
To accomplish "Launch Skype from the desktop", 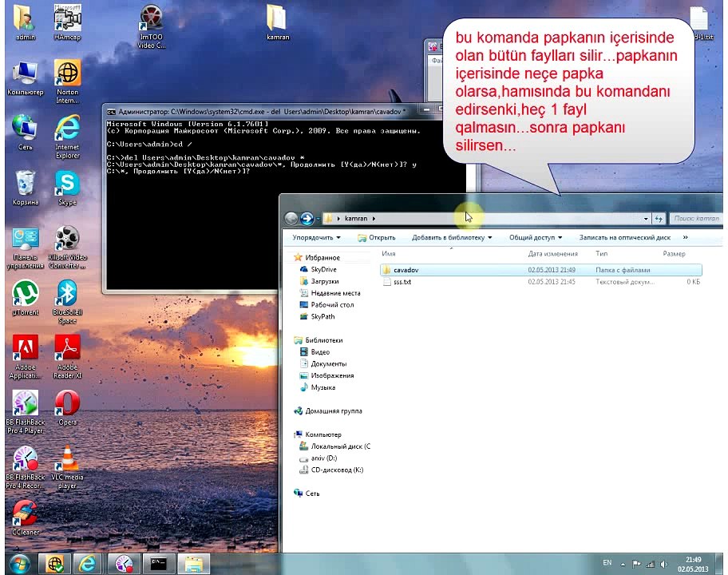I will pos(67,188).
